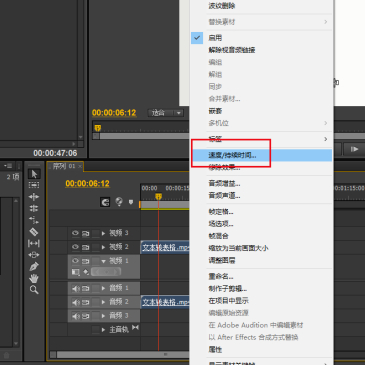Select the Razor tool

pyautogui.click(x=34, y=231)
